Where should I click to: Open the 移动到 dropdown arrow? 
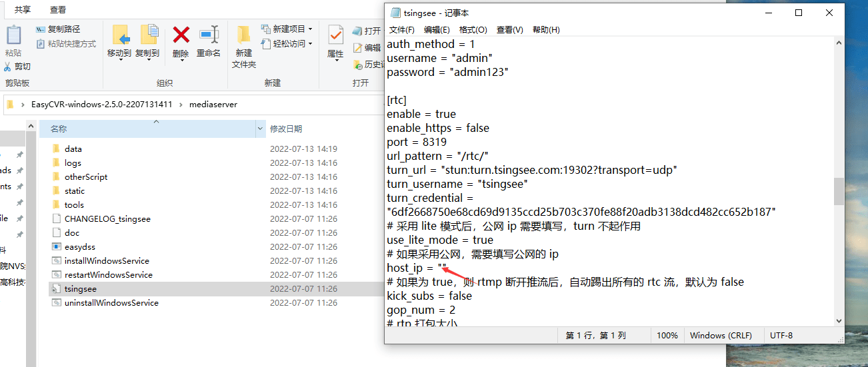pyautogui.click(x=120, y=61)
